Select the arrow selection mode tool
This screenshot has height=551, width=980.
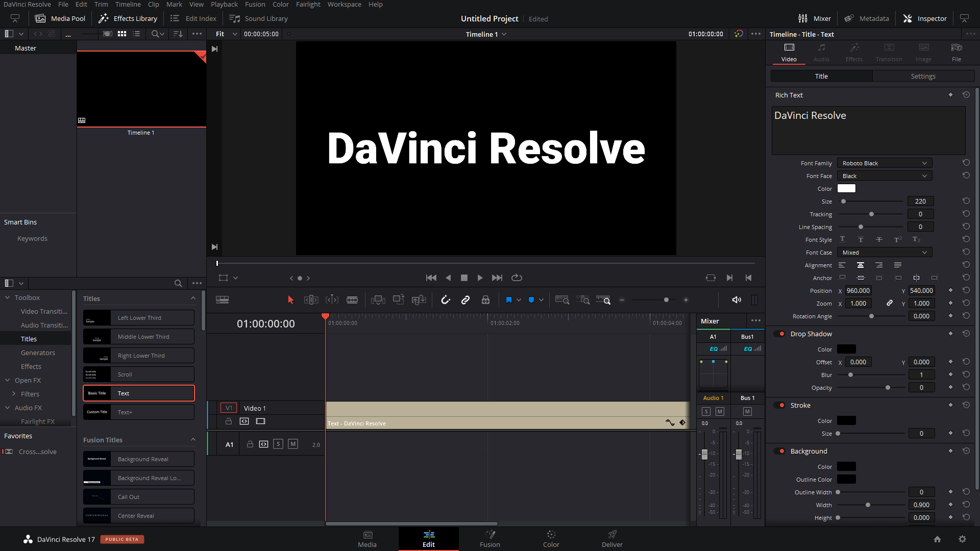[291, 300]
